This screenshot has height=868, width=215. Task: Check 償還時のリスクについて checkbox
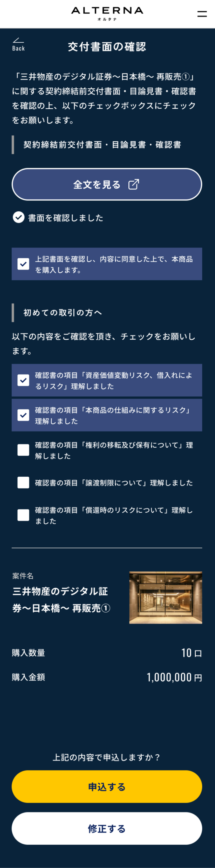pos(23,515)
